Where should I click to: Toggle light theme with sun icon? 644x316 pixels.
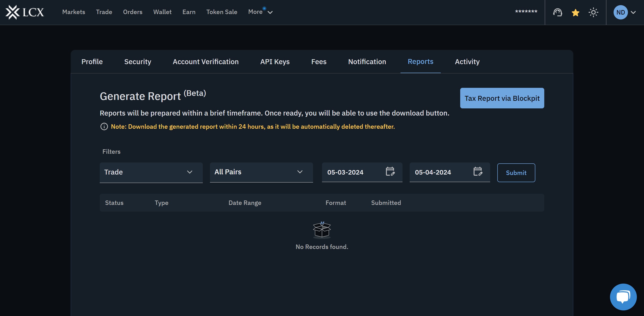[593, 12]
